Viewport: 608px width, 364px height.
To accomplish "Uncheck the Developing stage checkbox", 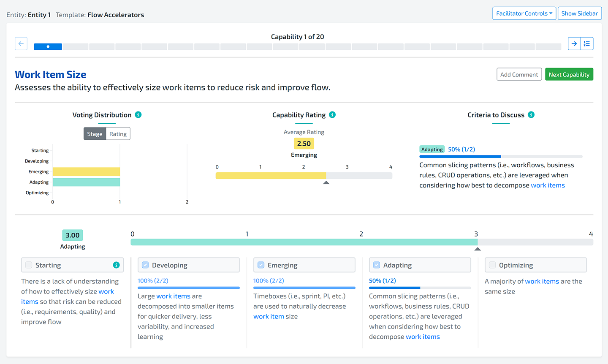I will pyautogui.click(x=145, y=265).
